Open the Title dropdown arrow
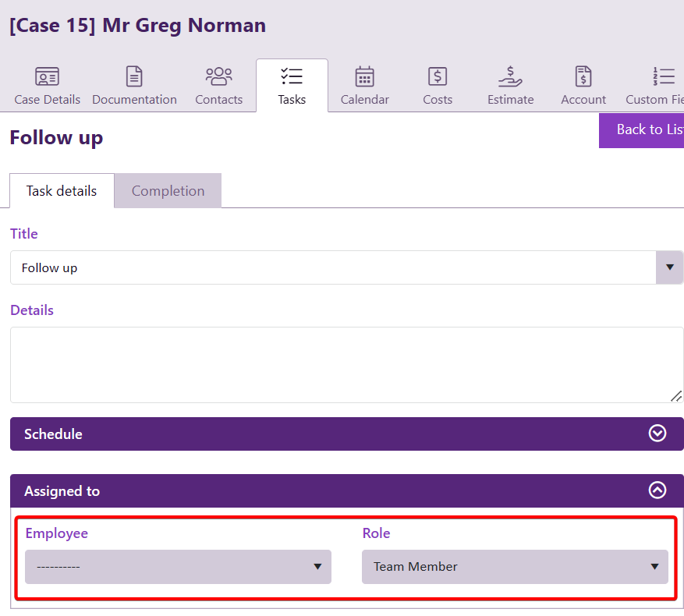Screen dimensions: 684x616 click(669, 267)
